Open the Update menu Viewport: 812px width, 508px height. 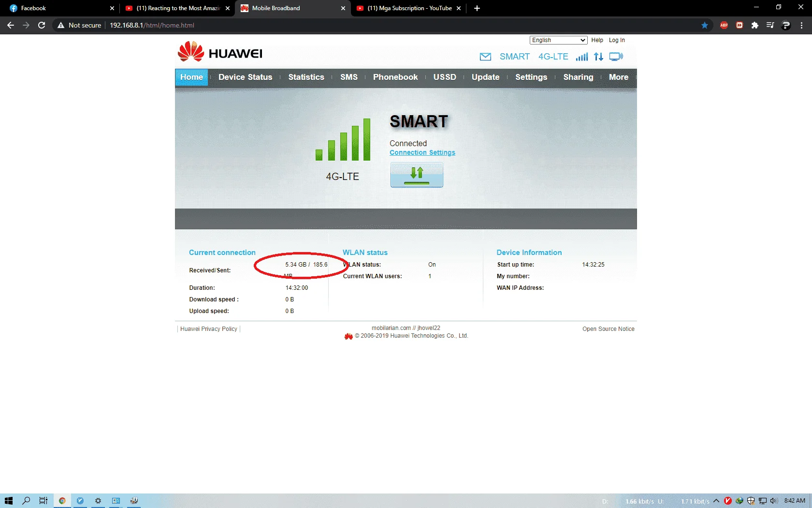486,77
